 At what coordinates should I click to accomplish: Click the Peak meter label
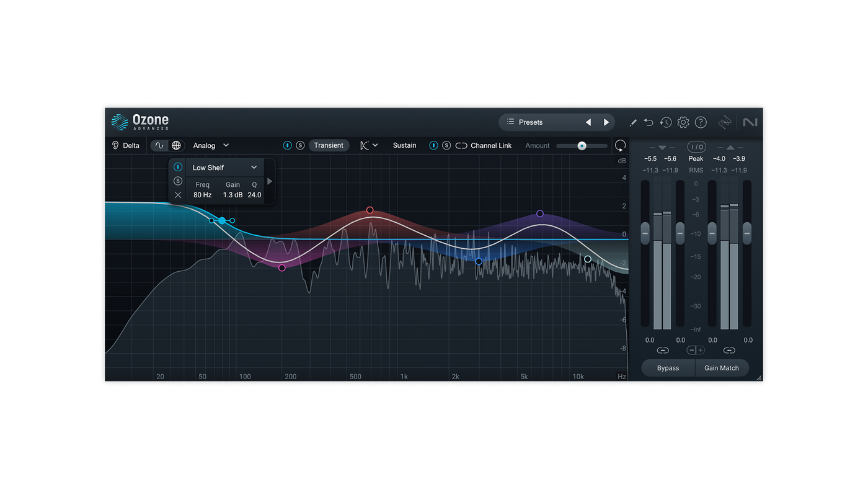pyautogui.click(x=696, y=159)
